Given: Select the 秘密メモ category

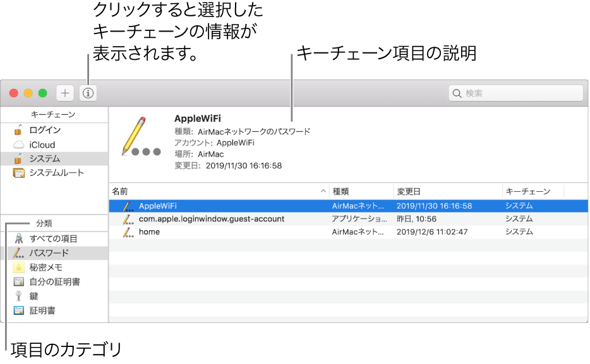Looking at the screenshot, I should pos(54,267).
